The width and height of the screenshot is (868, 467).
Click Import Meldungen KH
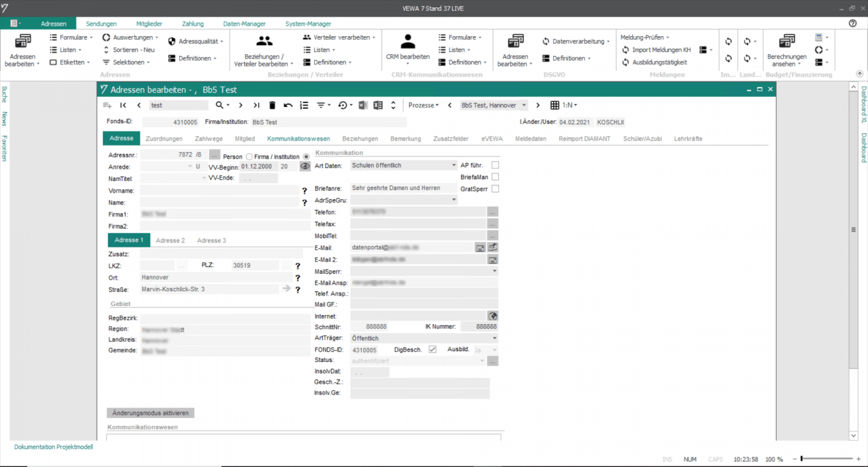pyautogui.click(x=657, y=50)
